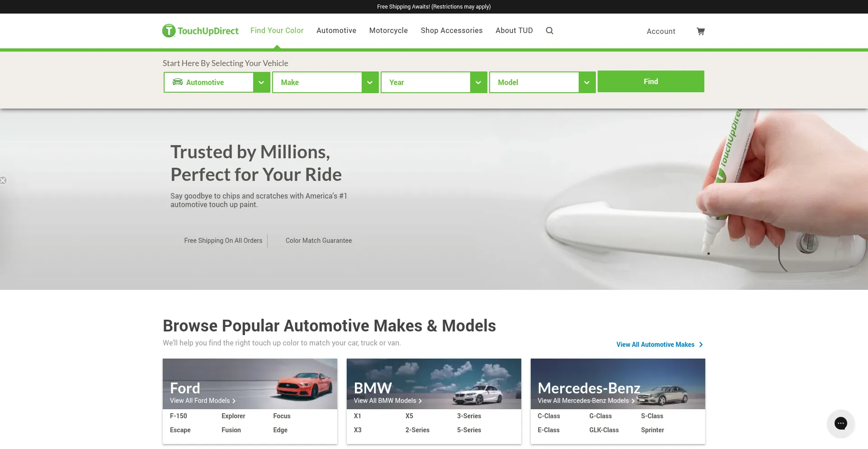868x449 pixels.
Task: Open the search magnifier icon
Action: pyautogui.click(x=549, y=31)
